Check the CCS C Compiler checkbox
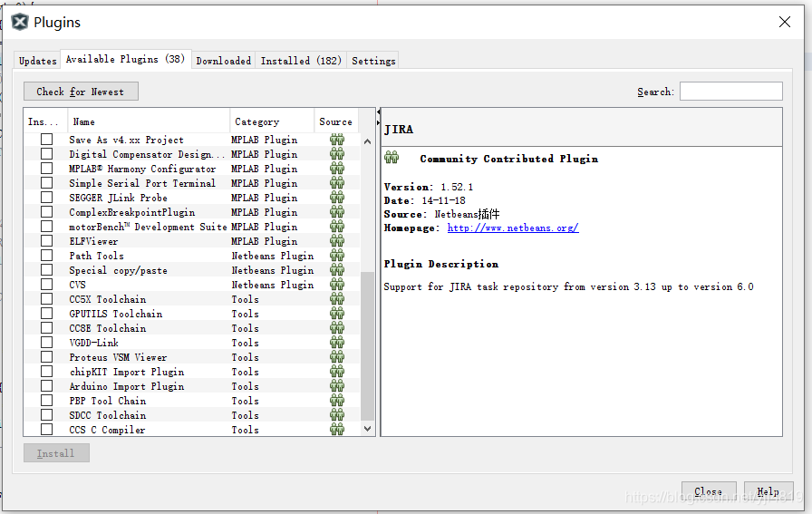 coord(46,430)
